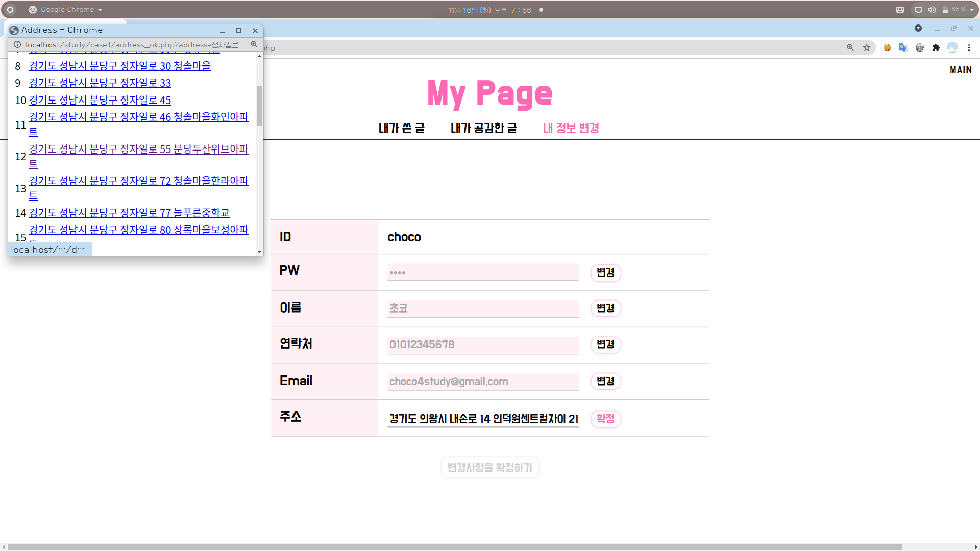
Task: Open the system volume indicator
Action: pos(932,10)
